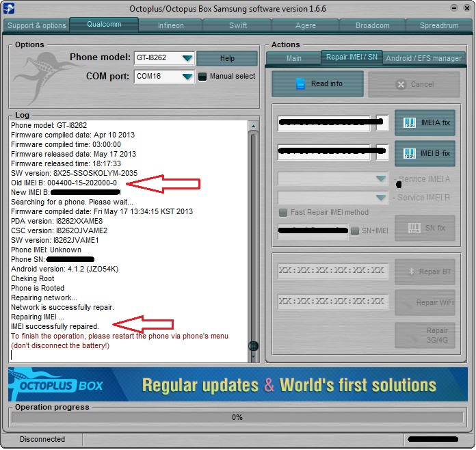Click the Read info document icon
The image size is (476, 450).
point(300,84)
